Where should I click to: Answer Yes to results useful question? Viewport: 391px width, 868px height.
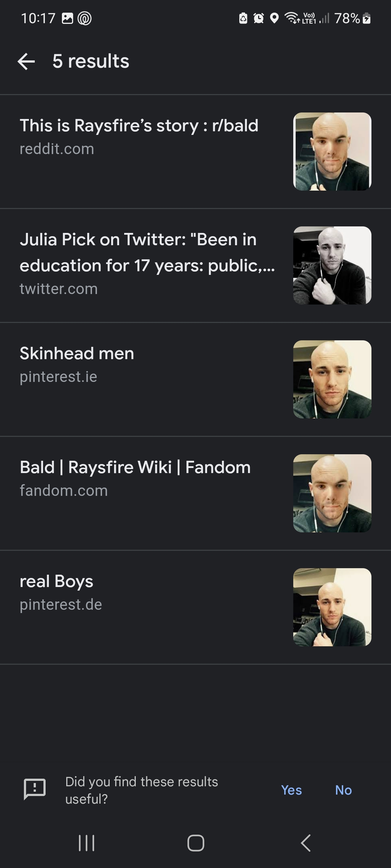pos(291,790)
